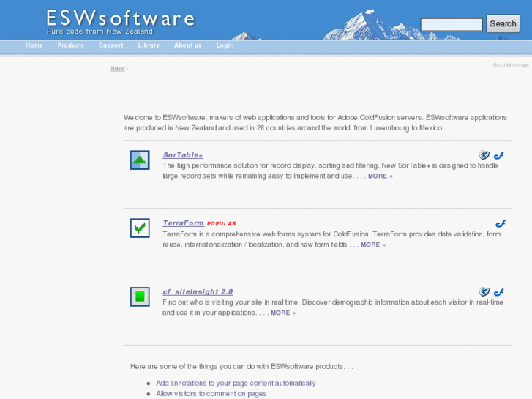Open the SorTable+ product title link
This screenshot has width=532, height=399.
(183, 155)
